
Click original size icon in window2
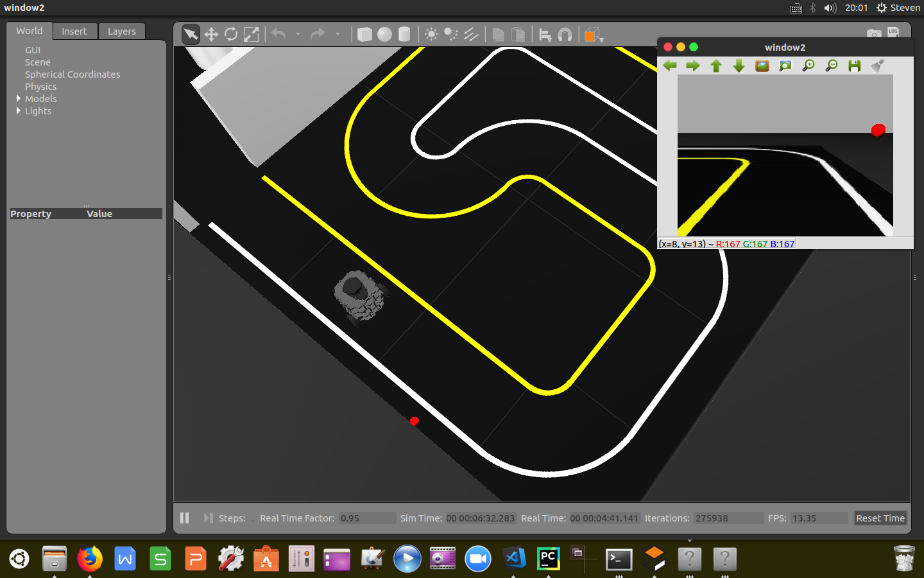coord(762,66)
